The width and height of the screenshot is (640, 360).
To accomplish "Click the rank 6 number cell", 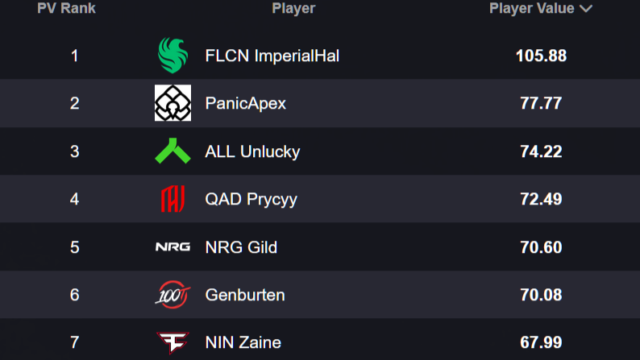I will click(x=74, y=295).
